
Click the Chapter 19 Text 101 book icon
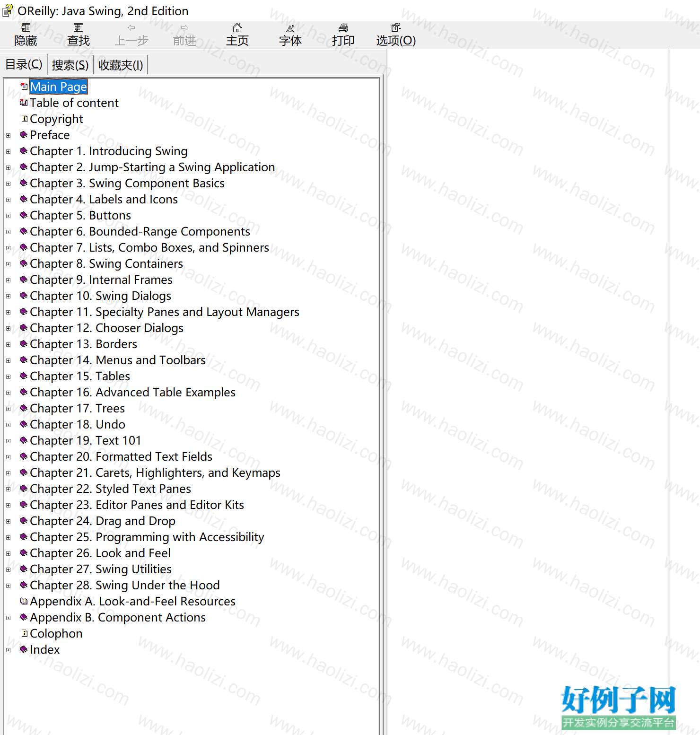(24, 440)
